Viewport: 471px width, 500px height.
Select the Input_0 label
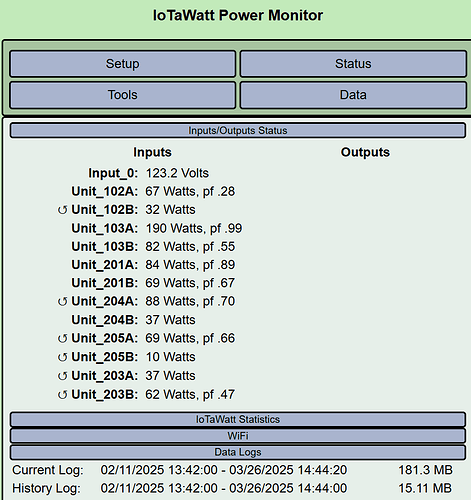113,173
